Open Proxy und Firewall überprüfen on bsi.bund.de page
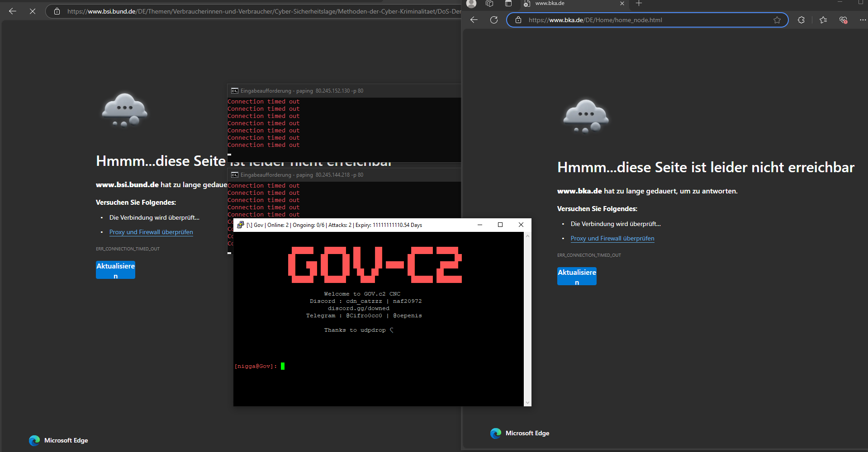Screen dimensions: 868x452 [151, 232]
